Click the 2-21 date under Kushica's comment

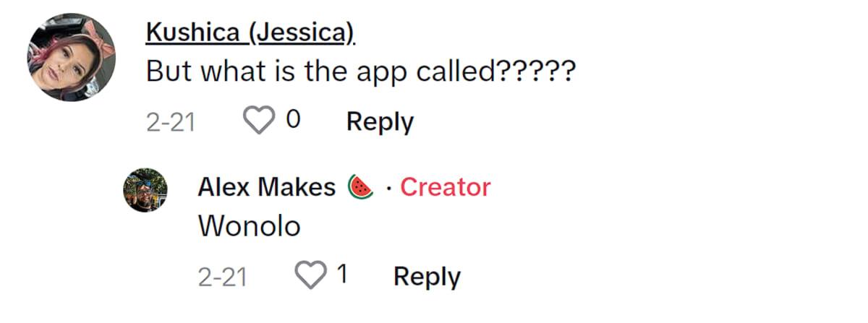tap(171, 122)
